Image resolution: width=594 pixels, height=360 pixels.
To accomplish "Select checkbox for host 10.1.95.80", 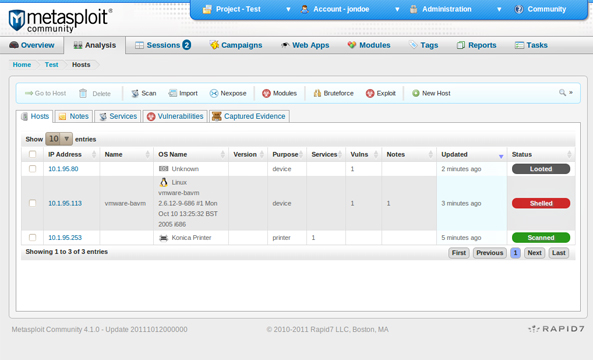I will click(x=33, y=169).
